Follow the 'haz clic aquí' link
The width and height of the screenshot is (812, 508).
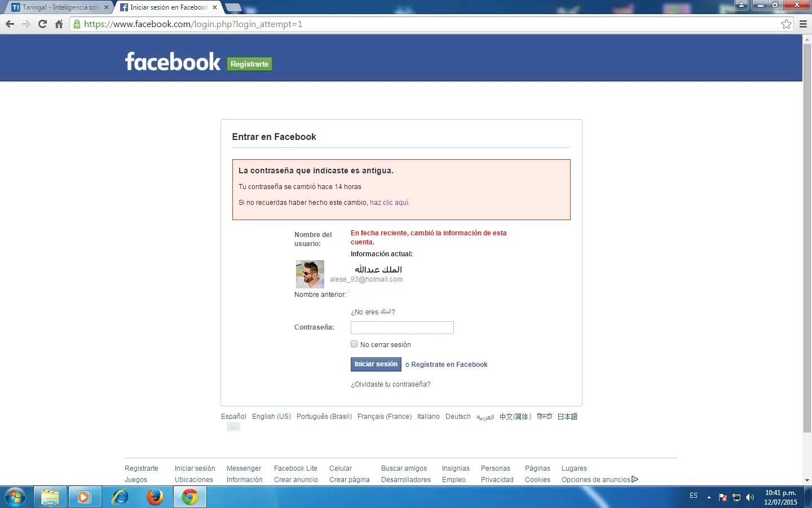coord(389,203)
